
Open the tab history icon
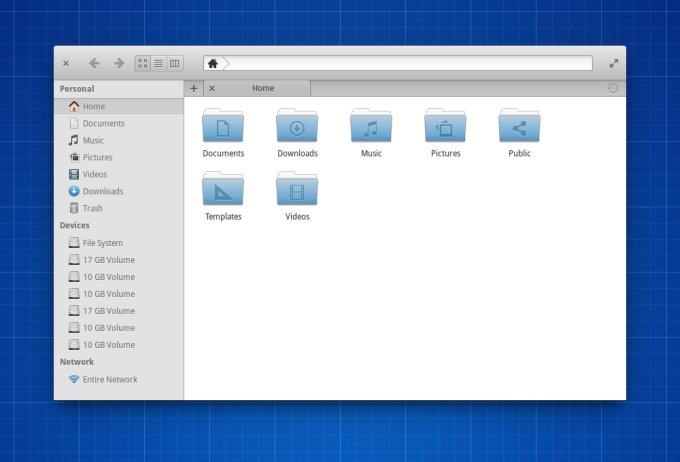click(612, 88)
